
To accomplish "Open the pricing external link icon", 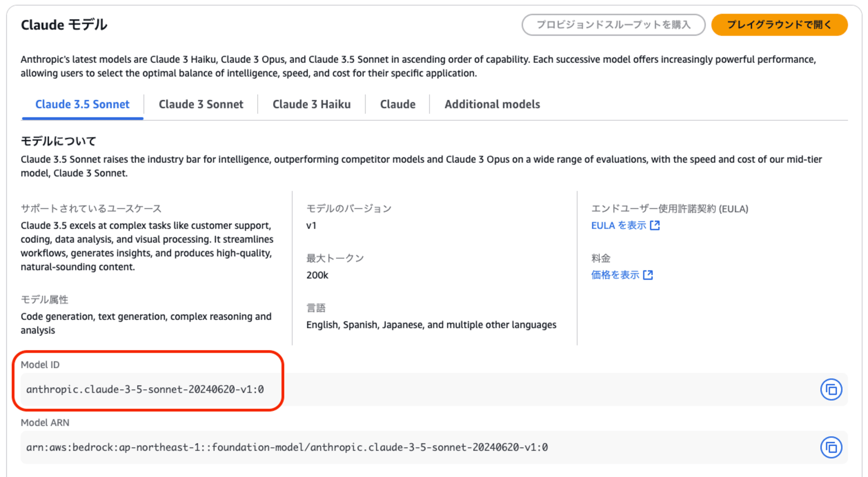I will coord(648,275).
